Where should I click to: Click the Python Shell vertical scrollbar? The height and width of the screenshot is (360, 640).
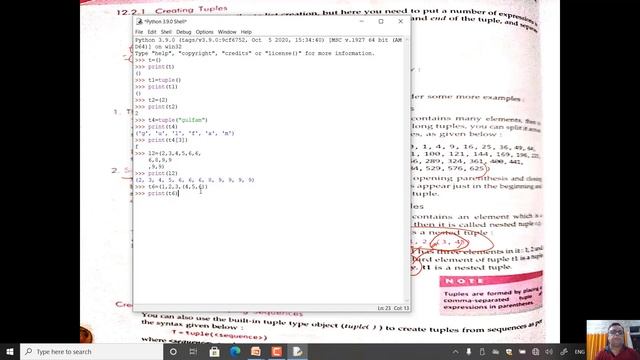coord(407,170)
